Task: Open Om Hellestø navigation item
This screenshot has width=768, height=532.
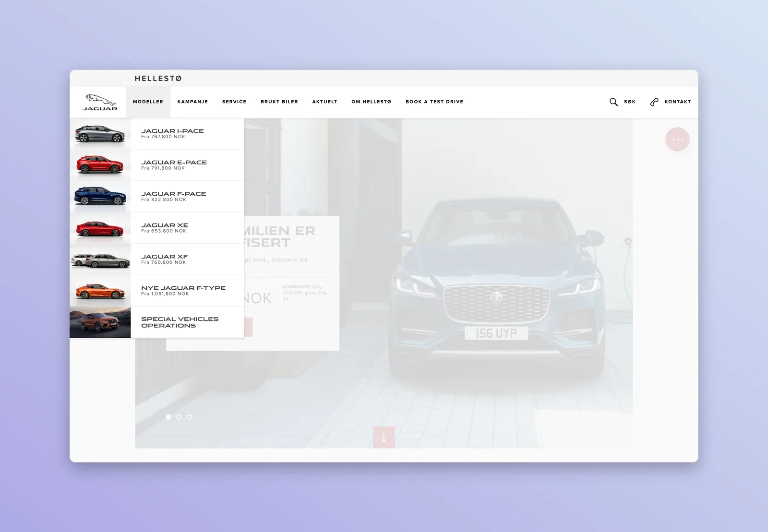Action: tap(372, 102)
